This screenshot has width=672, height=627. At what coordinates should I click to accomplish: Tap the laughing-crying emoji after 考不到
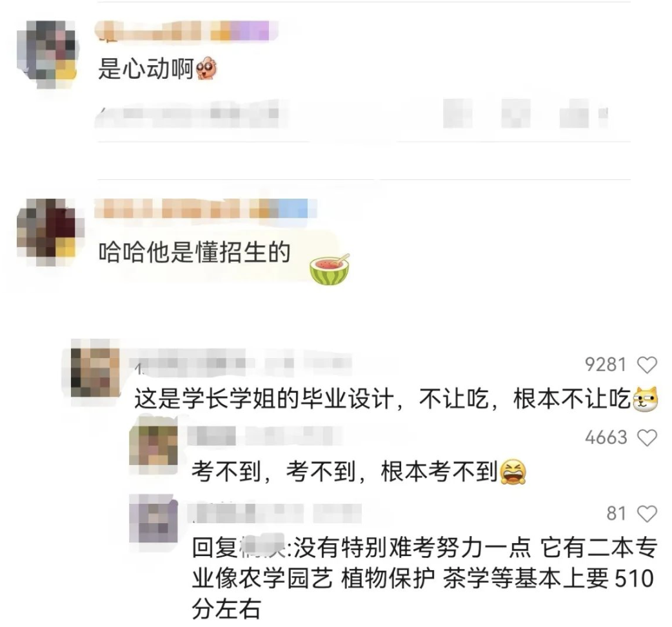pos(513,472)
